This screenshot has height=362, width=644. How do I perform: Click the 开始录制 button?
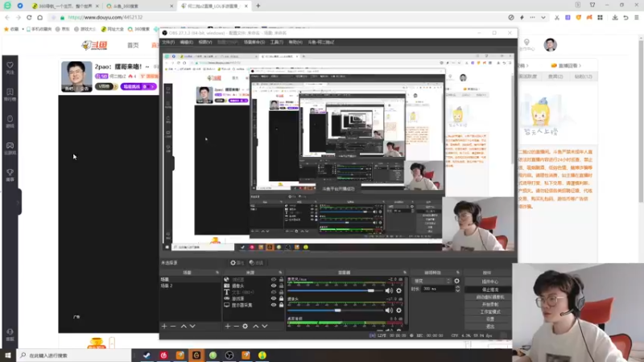pyautogui.click(x=489, y=305)
